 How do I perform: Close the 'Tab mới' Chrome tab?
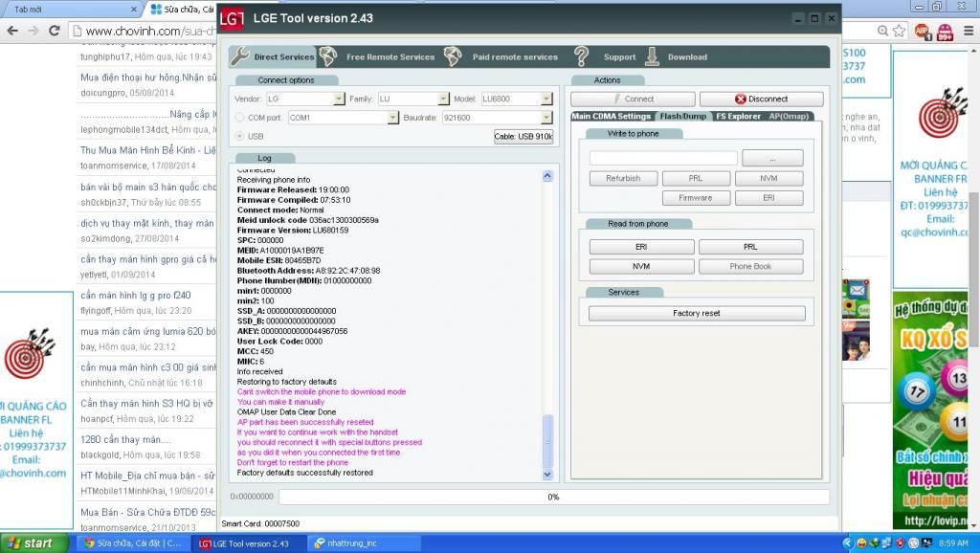pos(134,10)
